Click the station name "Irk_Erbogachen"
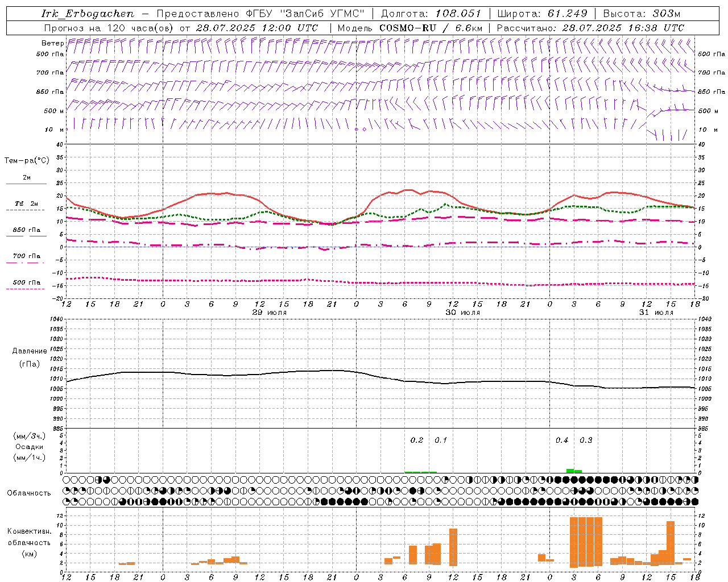 [x=88, y=14]
